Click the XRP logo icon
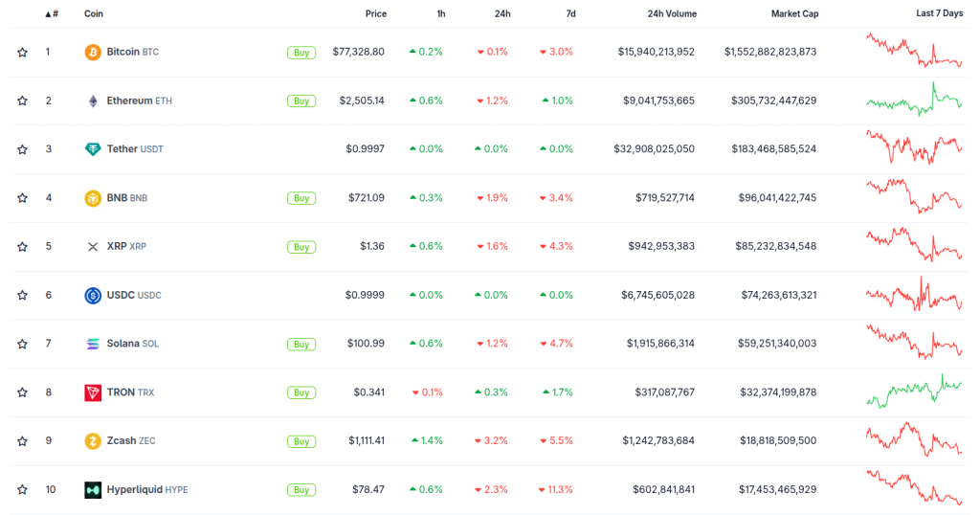 (x=93, y=247)
